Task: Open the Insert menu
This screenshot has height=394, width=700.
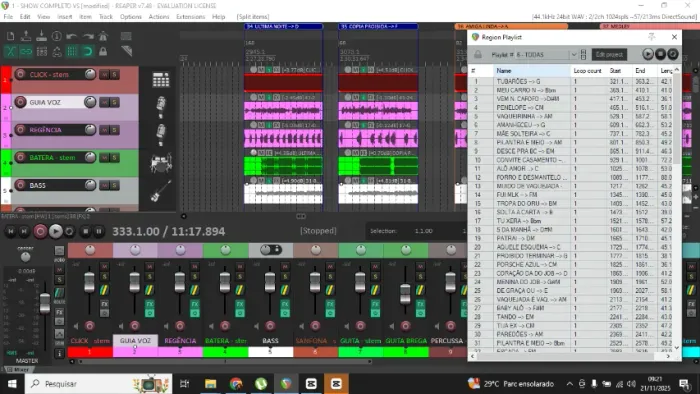Action: 65,17
